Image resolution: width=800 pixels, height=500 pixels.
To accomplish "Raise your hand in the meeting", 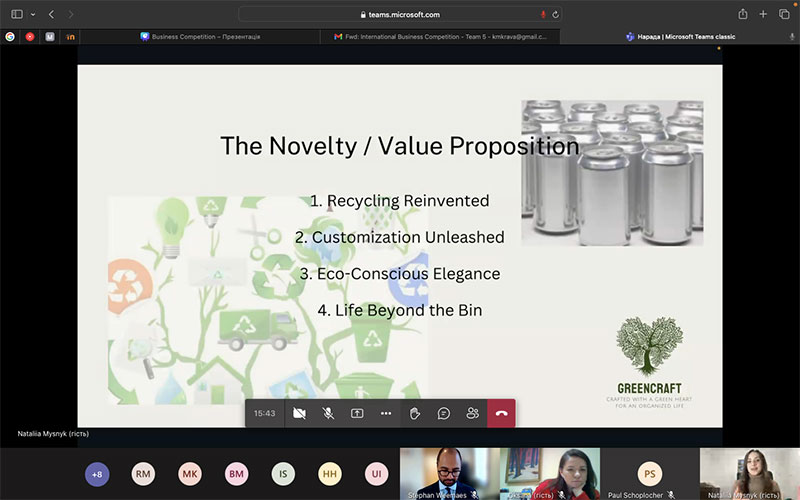I will (415, 413).
